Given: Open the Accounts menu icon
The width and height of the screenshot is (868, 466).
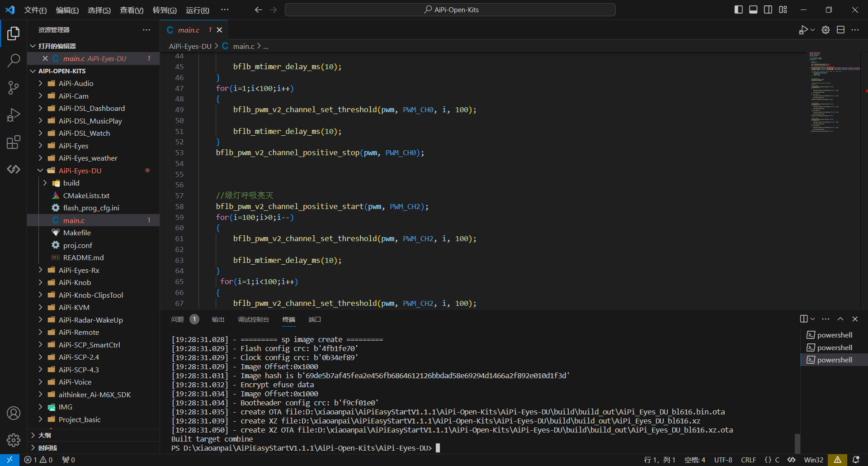Looking at the screenshot, I should (x=14, y=413).
